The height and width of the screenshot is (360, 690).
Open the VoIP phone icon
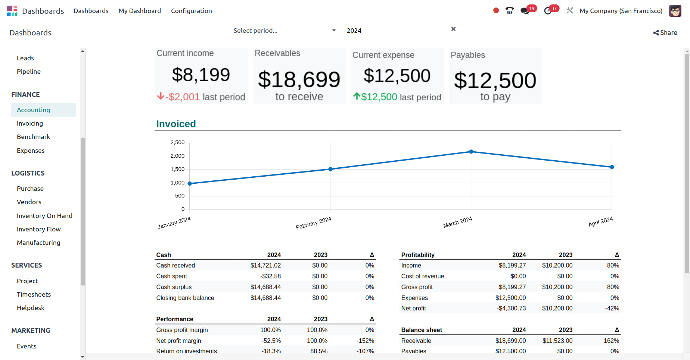tap(510, 11)
